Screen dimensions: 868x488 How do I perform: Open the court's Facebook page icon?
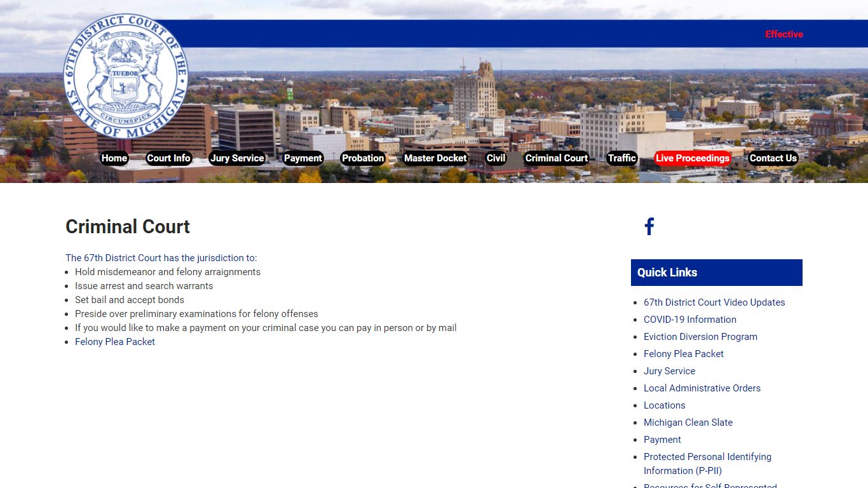click(649, 227)
